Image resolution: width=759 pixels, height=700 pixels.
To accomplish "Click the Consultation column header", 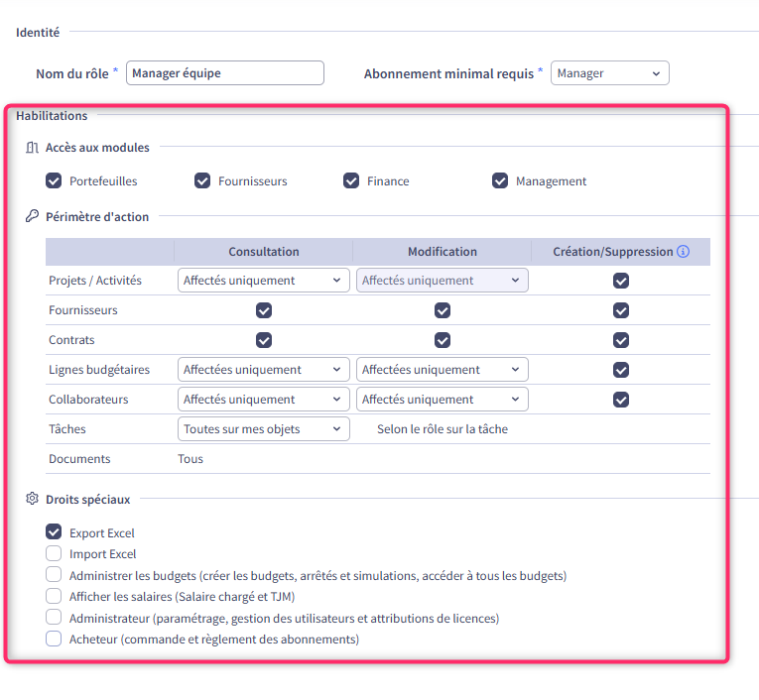I will pos(264,252).
